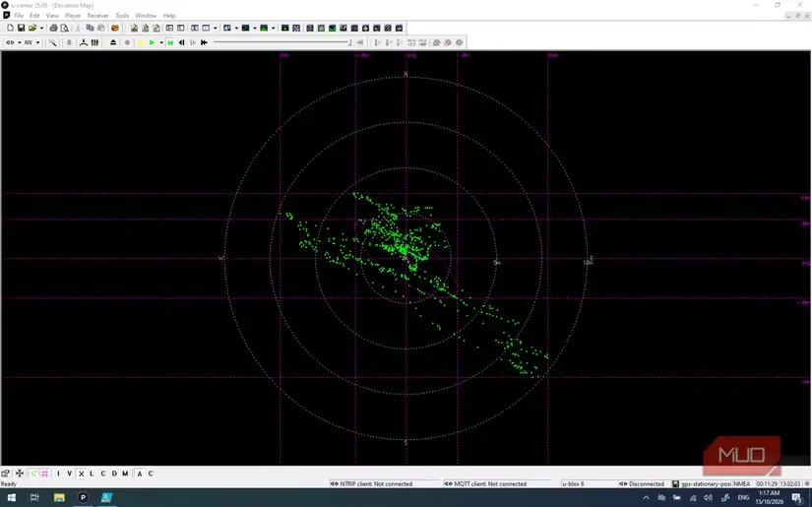The image size is (812, 507).
Task: Click the yellow Pause playback button
Action: [x=141, y=42]
